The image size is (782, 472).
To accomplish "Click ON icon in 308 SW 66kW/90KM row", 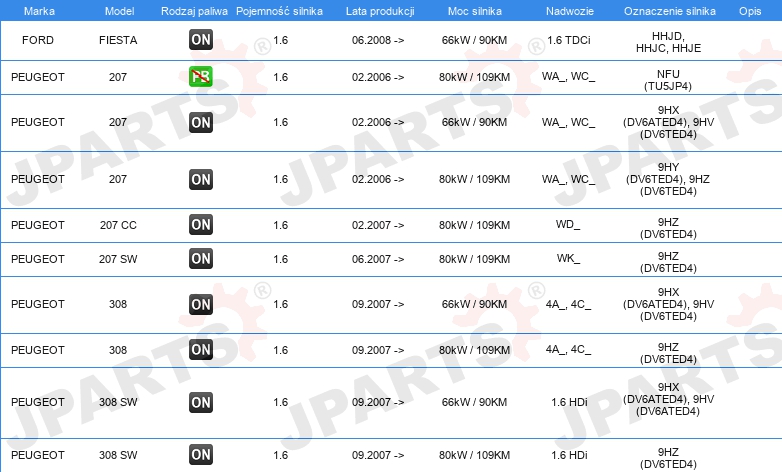I will pos(201,402).
